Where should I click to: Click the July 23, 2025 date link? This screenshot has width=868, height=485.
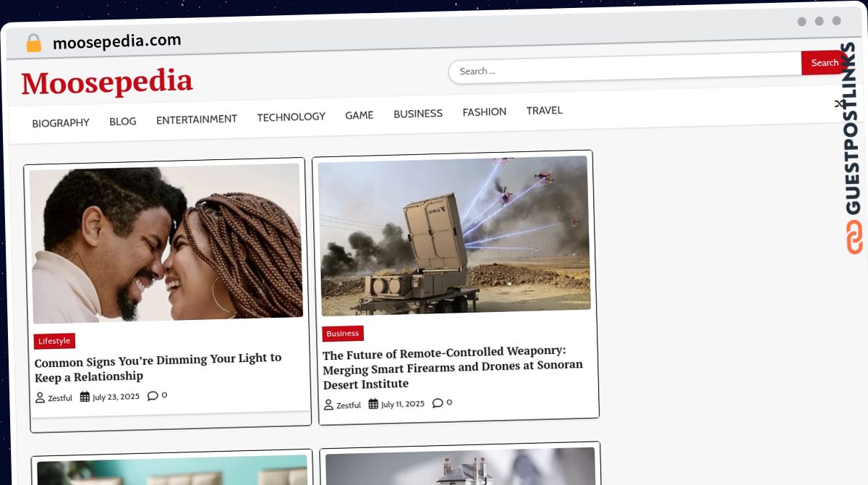pyautogui.click(x=116, y=397)
